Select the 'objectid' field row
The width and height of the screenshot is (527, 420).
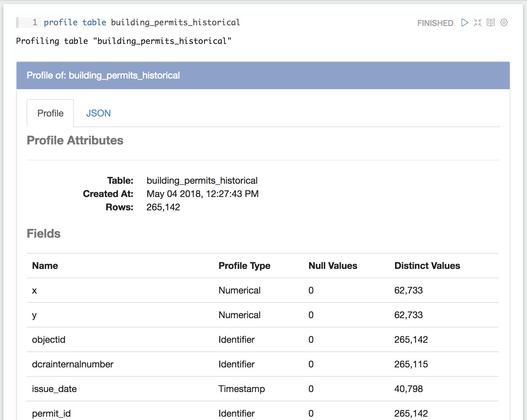pos(263,339)
